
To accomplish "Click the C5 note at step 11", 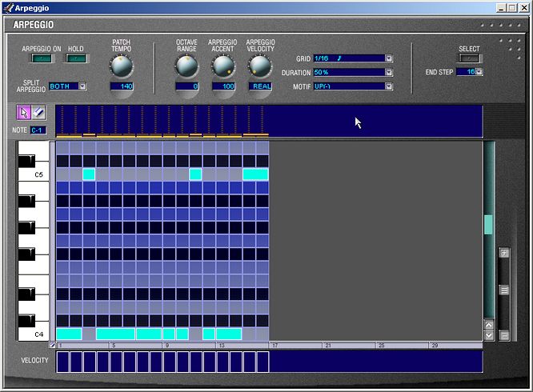I will tap(195, 174).
